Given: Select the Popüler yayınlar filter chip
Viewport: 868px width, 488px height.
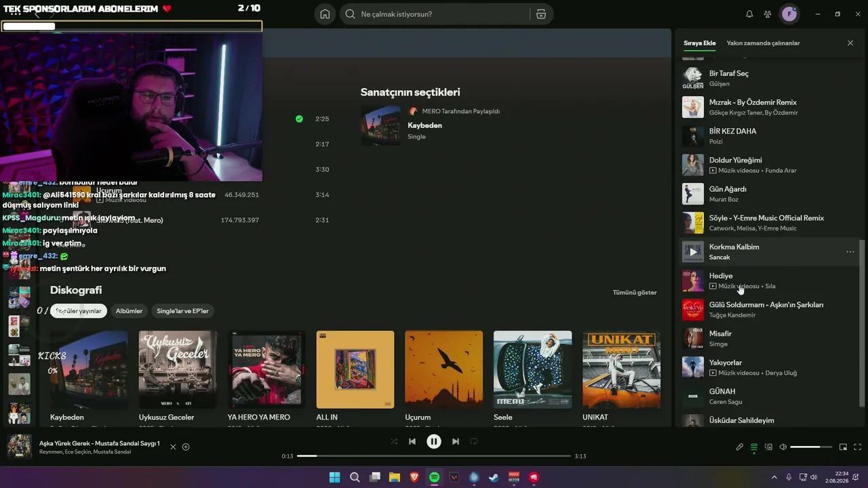Looking at the screenshot, I should click(x=79, y=311).
